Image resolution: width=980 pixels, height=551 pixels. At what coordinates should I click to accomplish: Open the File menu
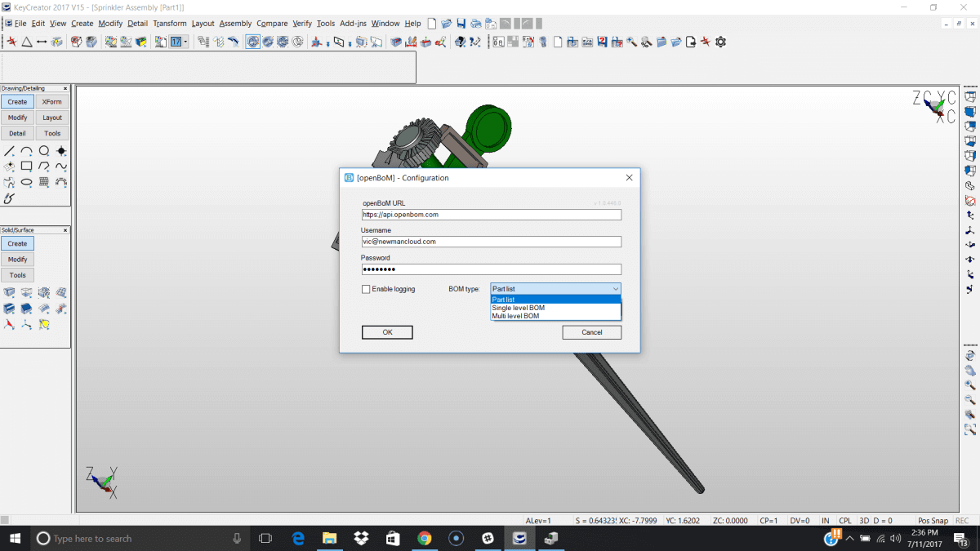(x=20, y=24)
